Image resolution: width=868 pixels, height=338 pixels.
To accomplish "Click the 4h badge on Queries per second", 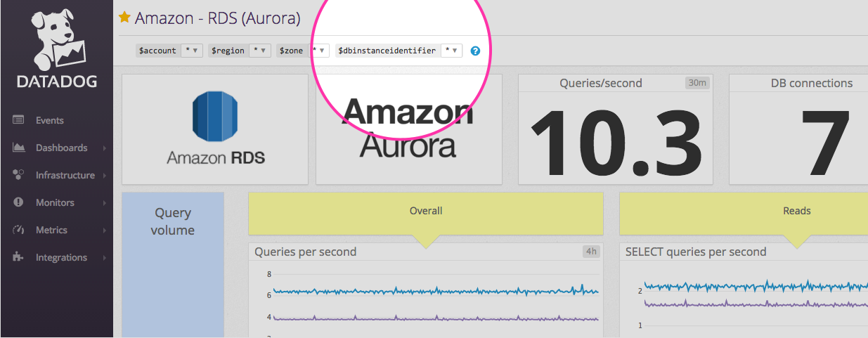I will pyautogui.click(x=590, y=252).
